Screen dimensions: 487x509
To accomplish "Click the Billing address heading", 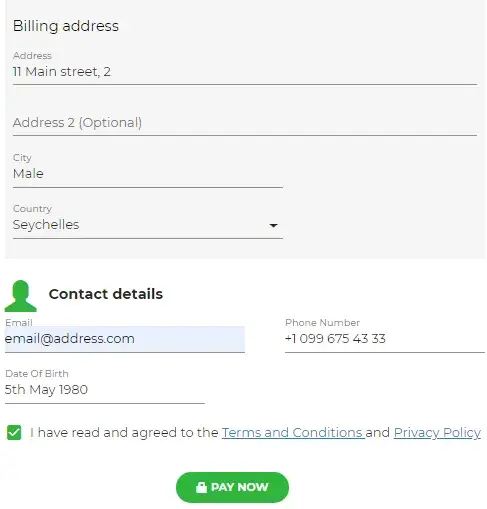I will [66, 26].
